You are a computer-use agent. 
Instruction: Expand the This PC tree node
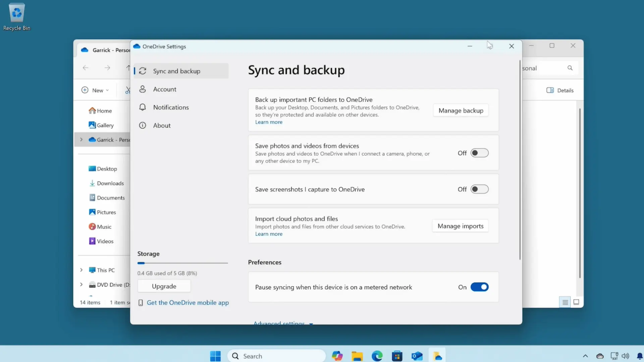[x=81, y=270]
